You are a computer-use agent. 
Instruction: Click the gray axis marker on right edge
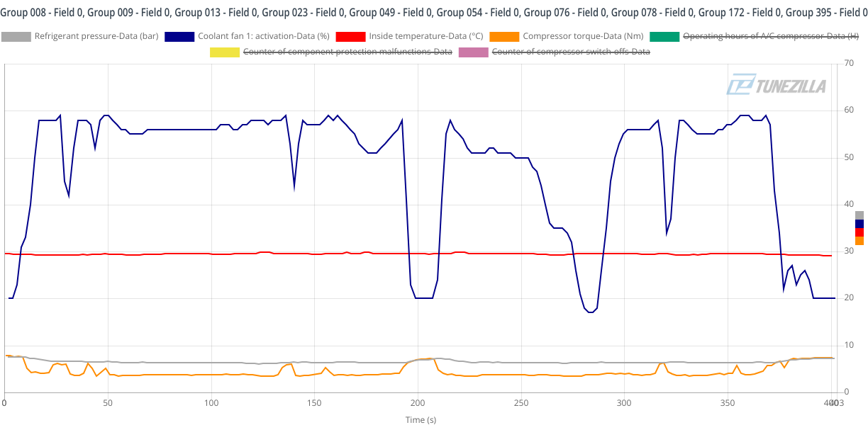click(x=859, y=215)
